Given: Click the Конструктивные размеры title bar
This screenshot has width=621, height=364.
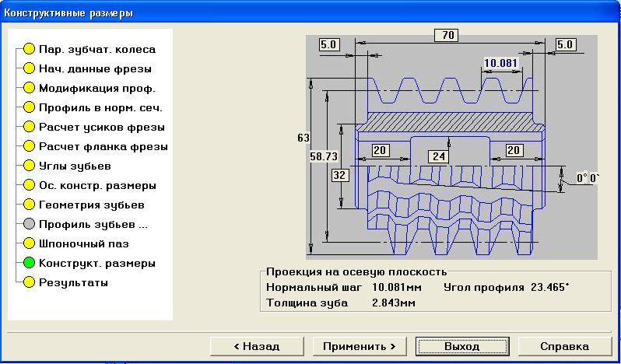Looking at the screenshot, I should [310, 13].
